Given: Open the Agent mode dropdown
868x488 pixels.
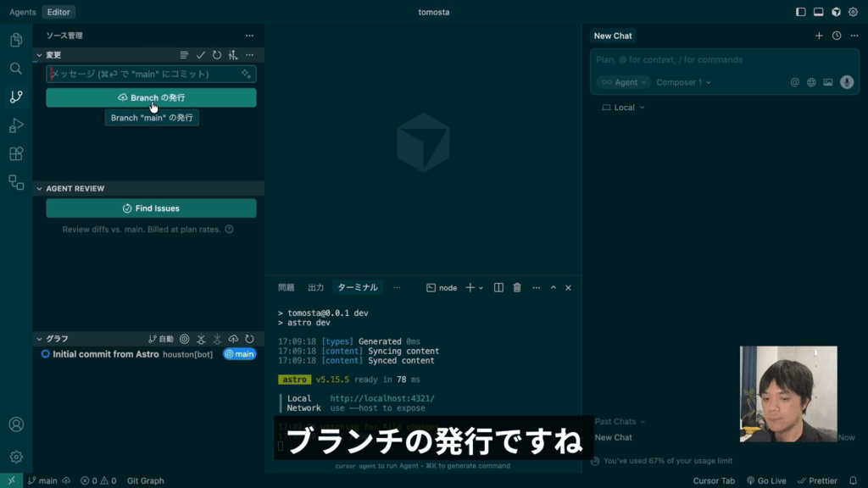Looking at the screenshot, I should (x=623, y=82).
